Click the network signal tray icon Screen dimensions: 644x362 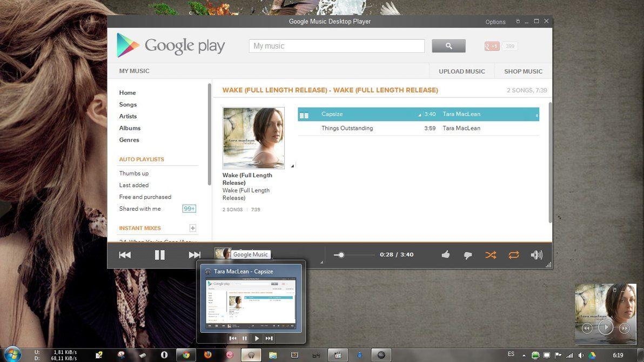[x=569, y=356]
